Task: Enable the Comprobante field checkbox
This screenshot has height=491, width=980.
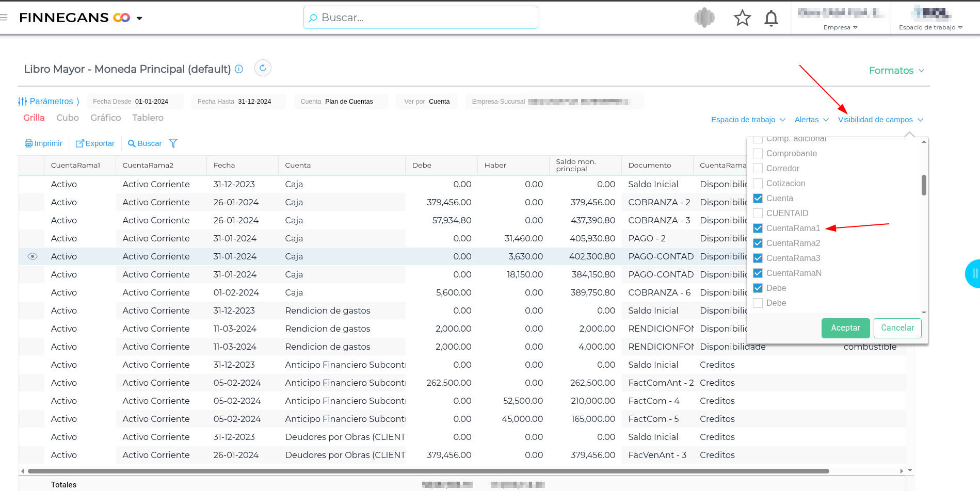Action: pos(758,153)
